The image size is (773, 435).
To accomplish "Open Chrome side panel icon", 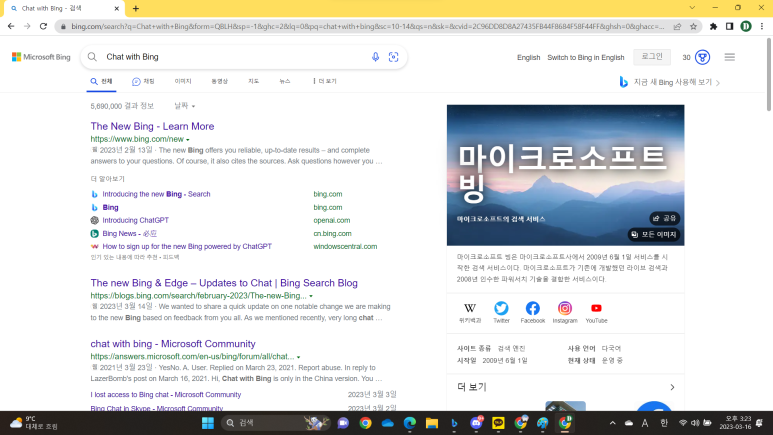I will (730, 27).
